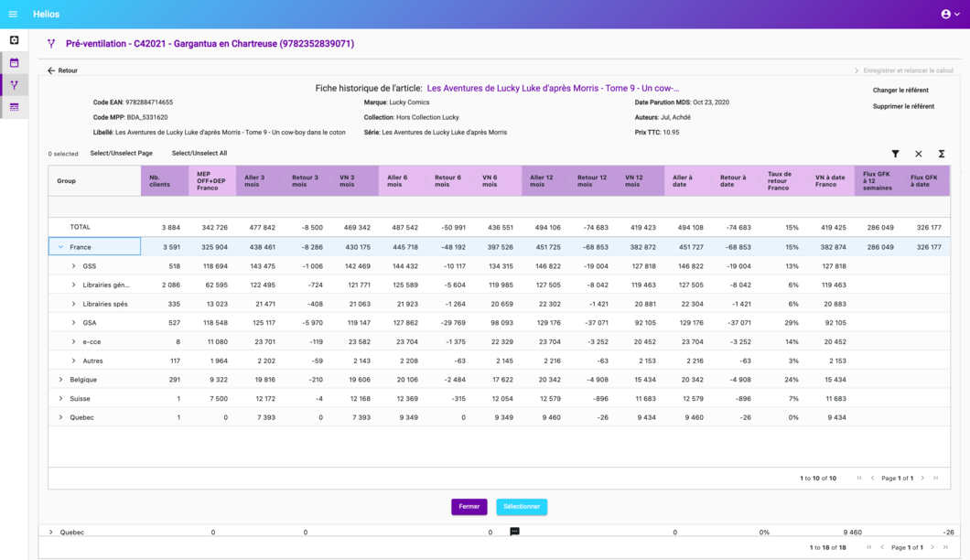Screen dimensions: 970x560
Task: Click the comment bubble icon in bottom Quebec row
Action: coord(514,532)
